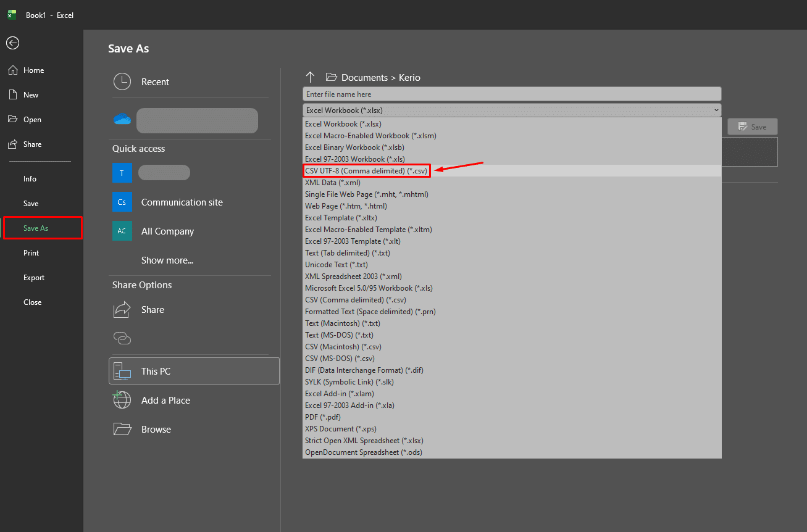
Task: Click the Show more... link
Action: coord(167,260)
